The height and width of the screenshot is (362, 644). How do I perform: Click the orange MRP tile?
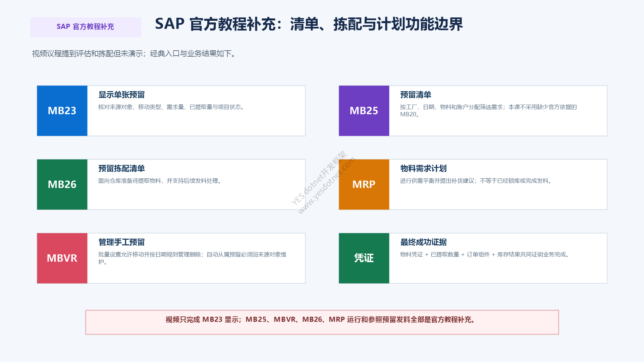364,184
